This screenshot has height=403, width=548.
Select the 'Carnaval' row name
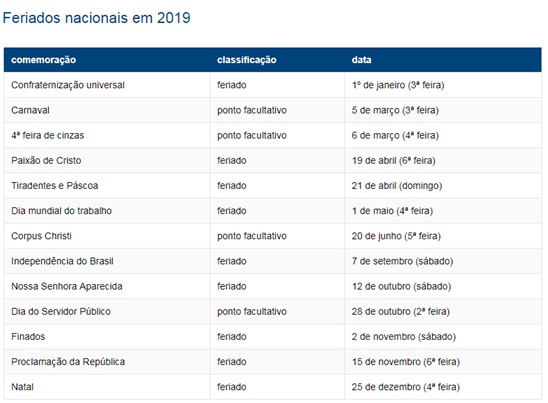click(30, 110)
